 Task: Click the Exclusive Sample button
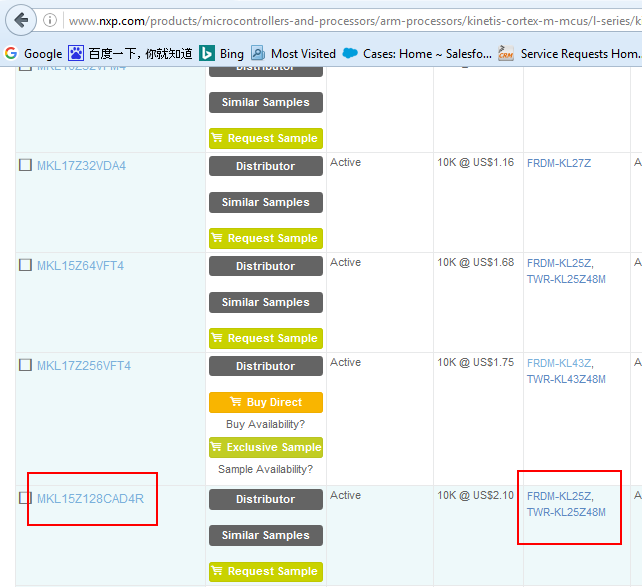coord(266,447)
